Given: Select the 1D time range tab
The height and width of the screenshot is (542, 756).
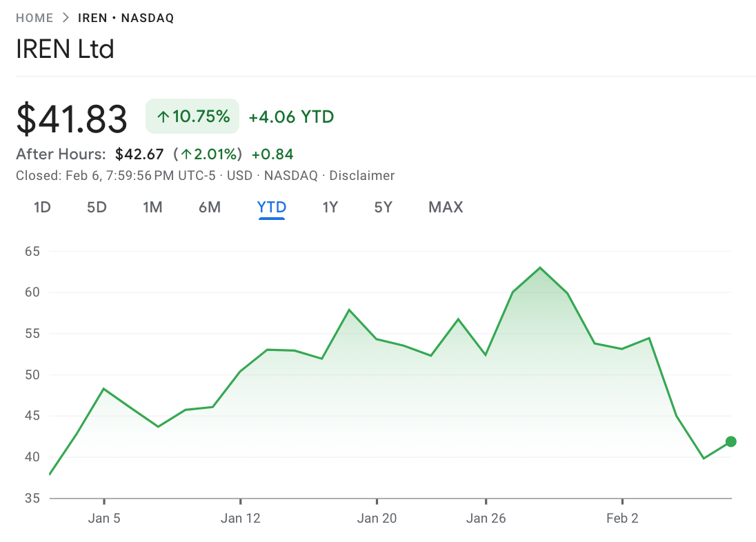Looking at the screenshot, I should [x=43, y=208].
